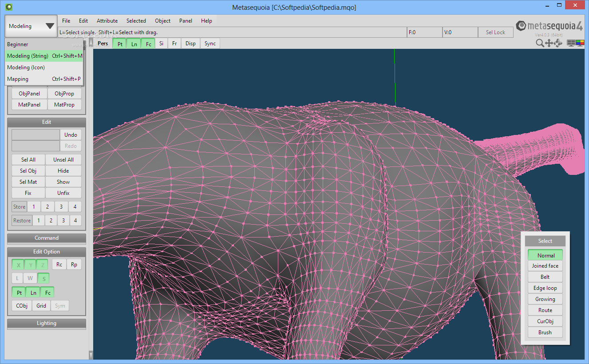Toggle Pt editing in Edit Option panel
589x364 pixels.
coord(19,293)
